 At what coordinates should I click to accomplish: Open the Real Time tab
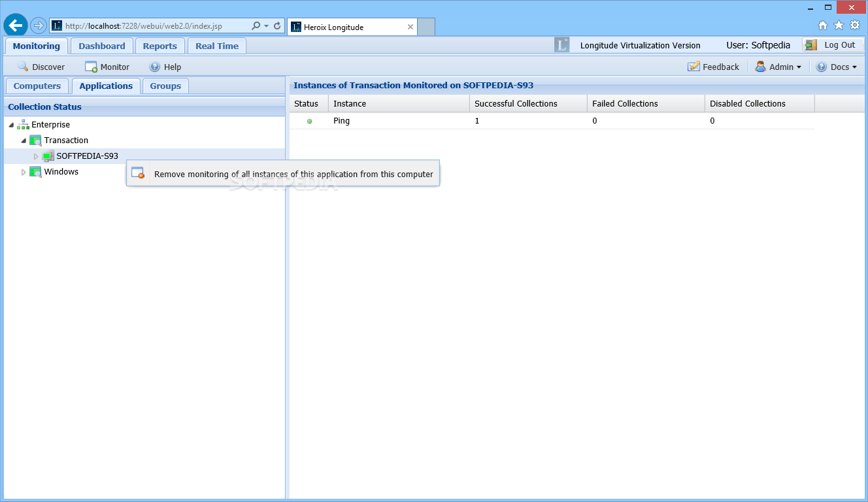217,46
